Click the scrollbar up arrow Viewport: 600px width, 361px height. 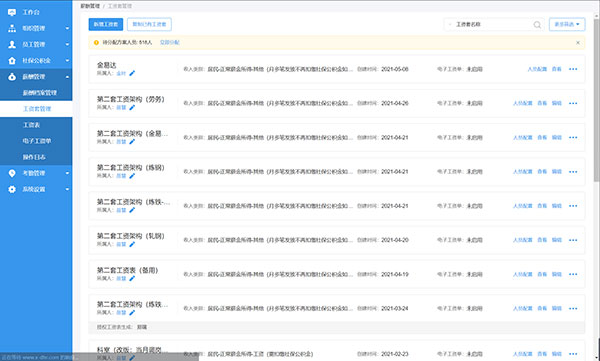597,15
